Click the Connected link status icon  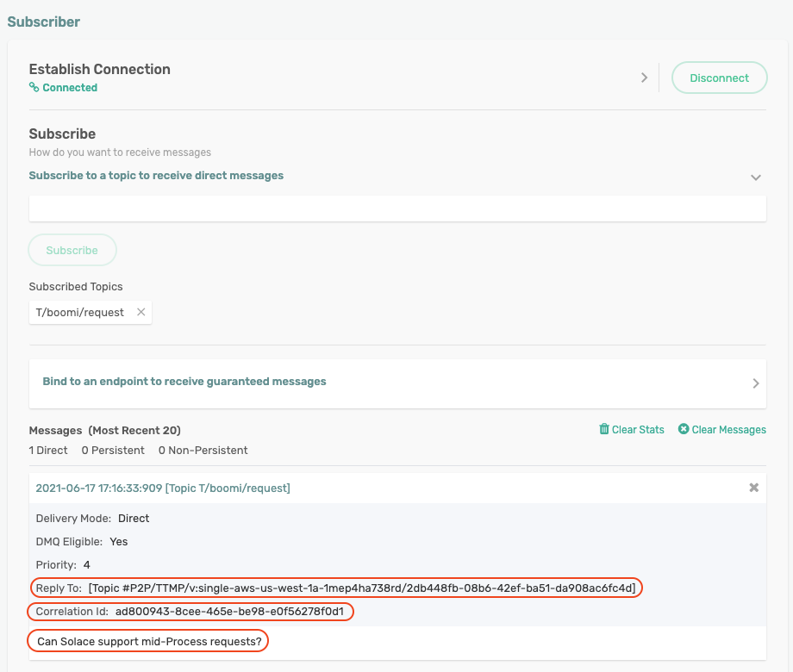coord(34,88)
